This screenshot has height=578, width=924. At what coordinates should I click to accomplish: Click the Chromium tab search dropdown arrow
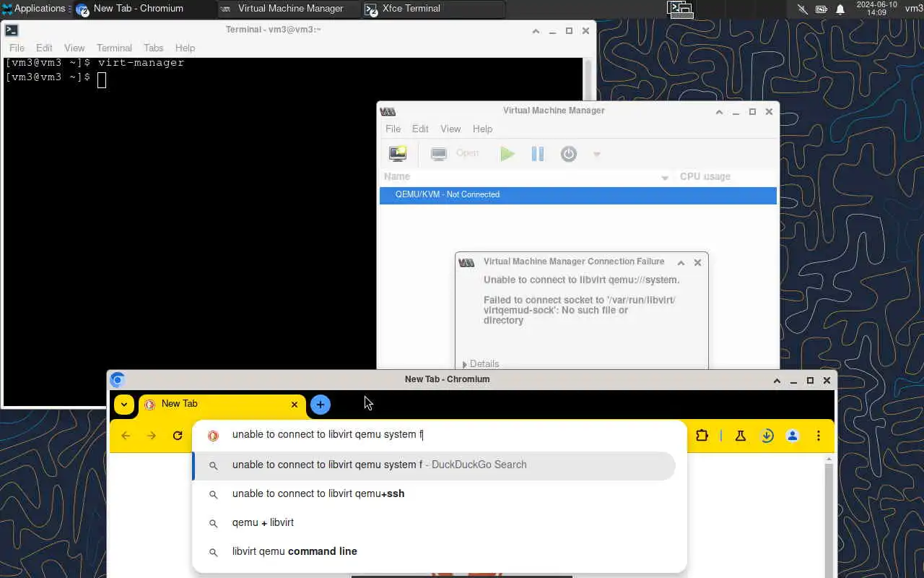click(x=124, y=405)
